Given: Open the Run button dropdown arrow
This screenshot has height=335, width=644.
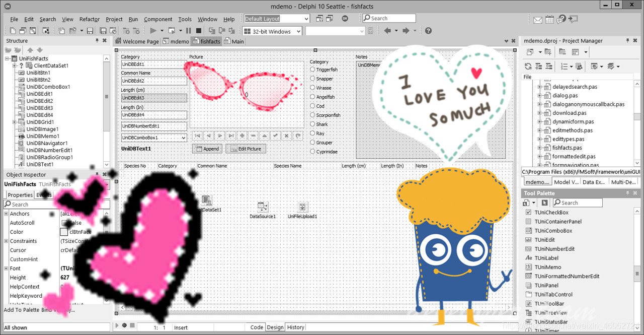Looking at the screenshot, I should coord(162,31).
